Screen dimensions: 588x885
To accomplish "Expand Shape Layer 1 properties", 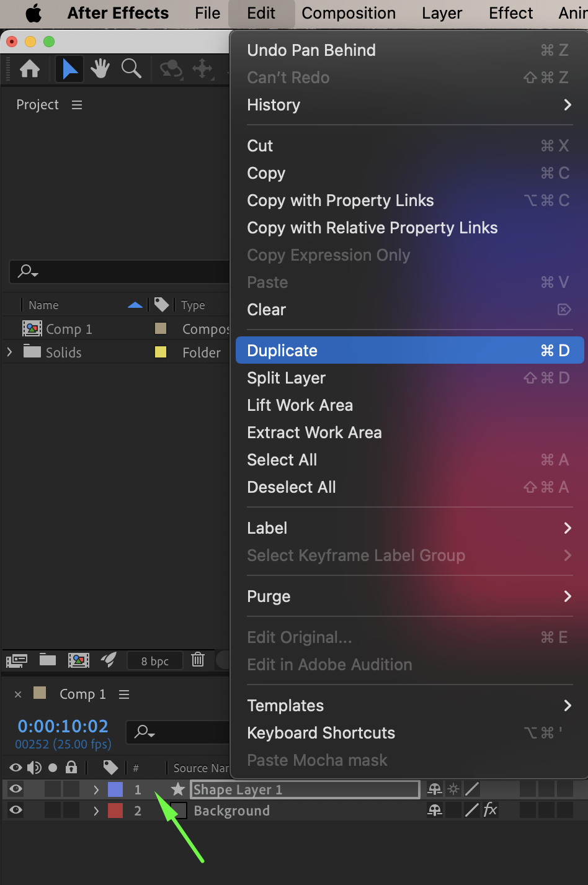I will (x=96, y=789).
